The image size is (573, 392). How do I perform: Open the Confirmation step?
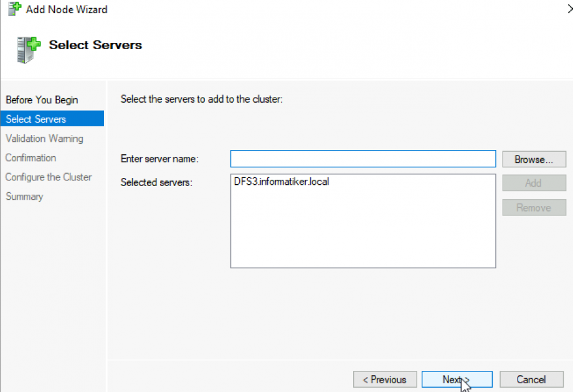pyautogui.click(x=31, y=157)
